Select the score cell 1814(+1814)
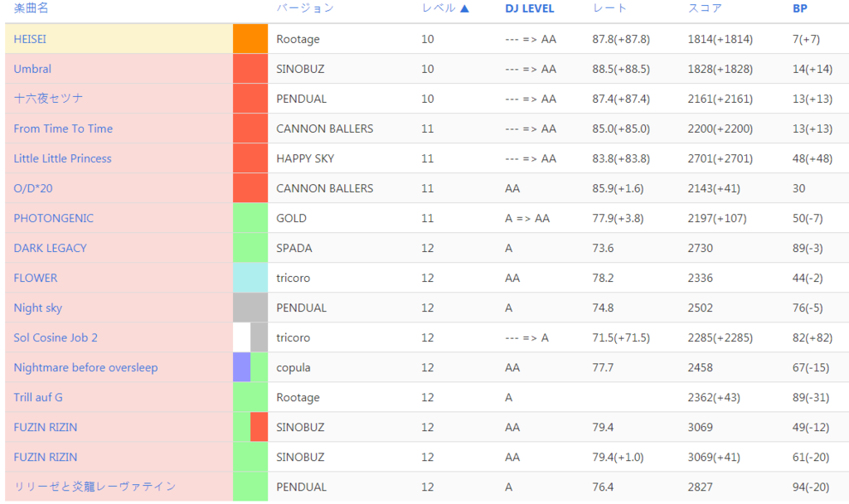This screenshot has width=849, height=504. pos(720,39)
